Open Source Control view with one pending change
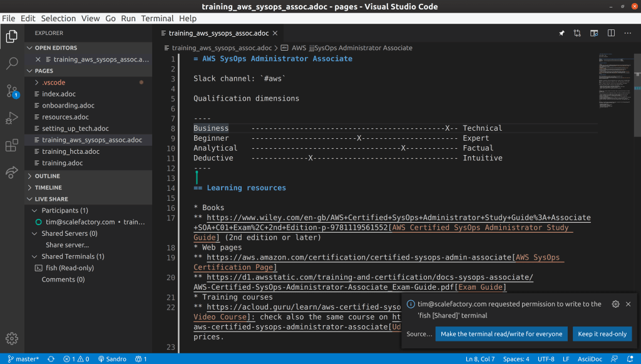Viewport: 641px width, 364px height. [x=12, y=91]
